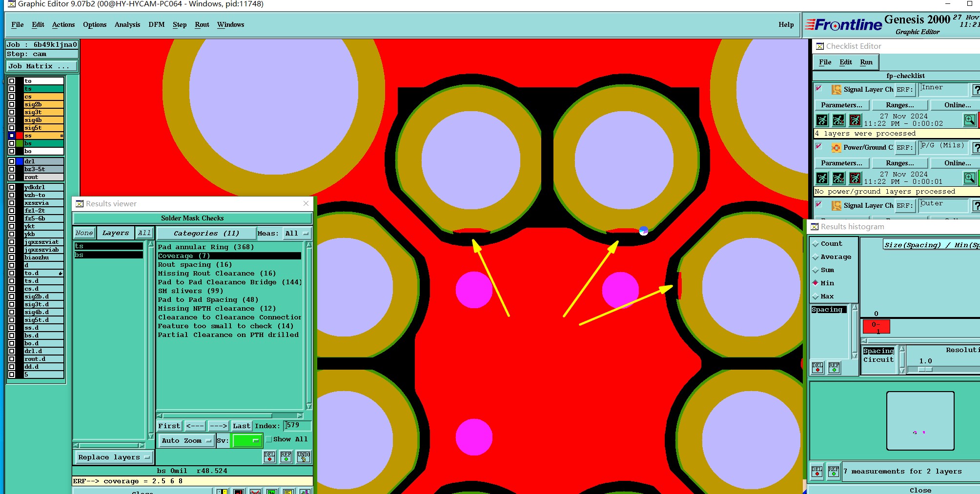Click First result button
The width and height of the screenshot is (980, 494).
(169, 426)
